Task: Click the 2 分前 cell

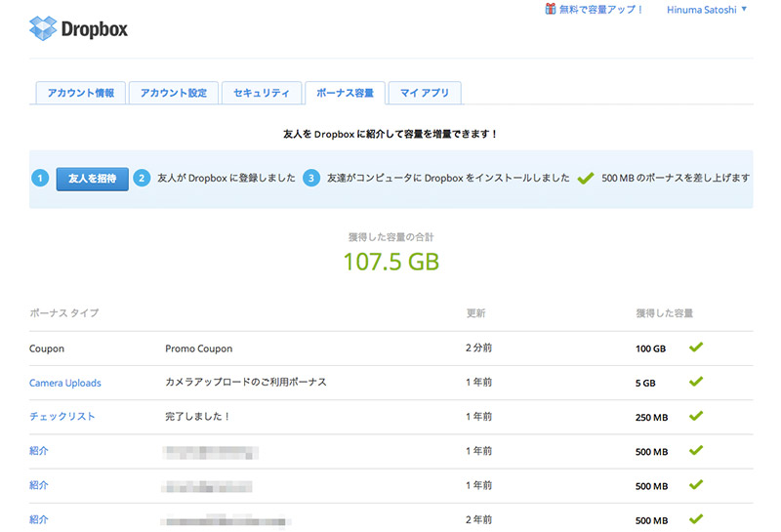Action: tap(478, 348)
